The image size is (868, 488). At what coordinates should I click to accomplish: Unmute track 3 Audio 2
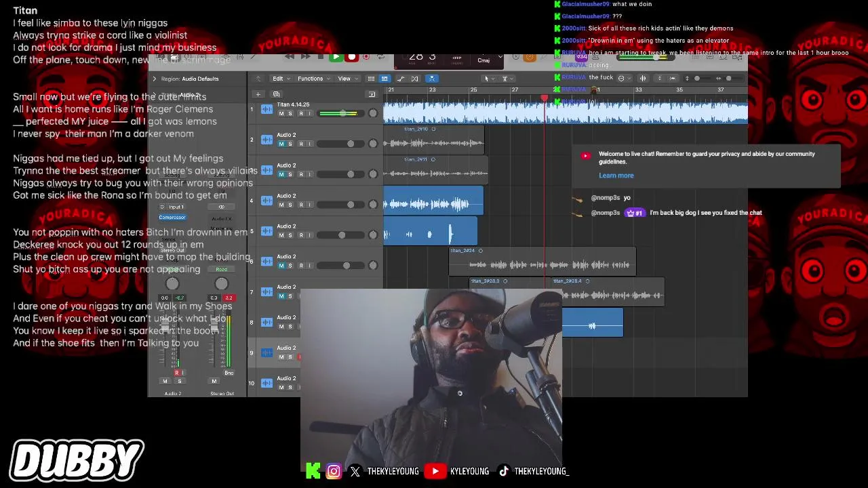click(281, 174)
